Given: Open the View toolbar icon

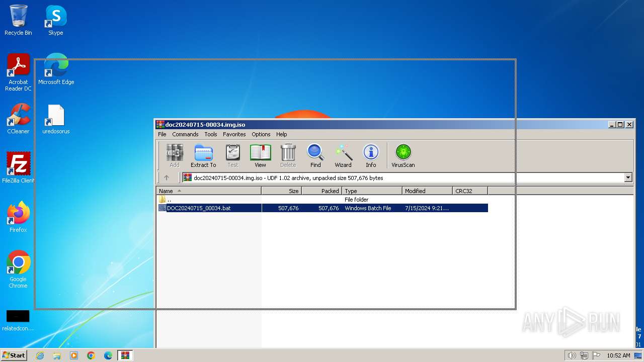Looking at the screenshot, I should coord(260,155).
